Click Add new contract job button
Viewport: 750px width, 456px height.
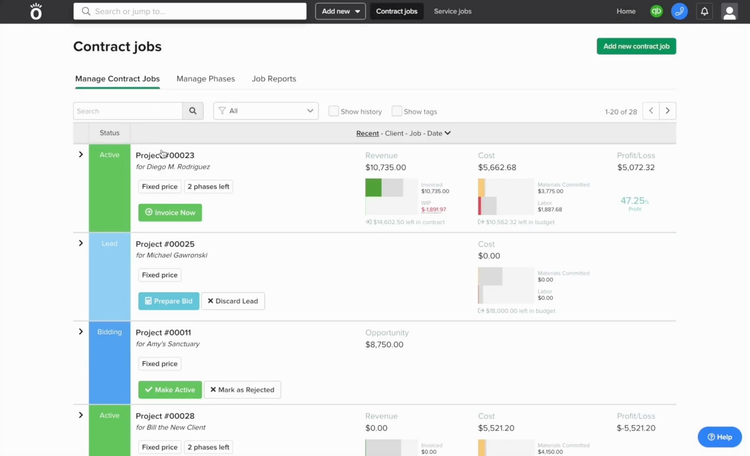[x=636, y=46]
